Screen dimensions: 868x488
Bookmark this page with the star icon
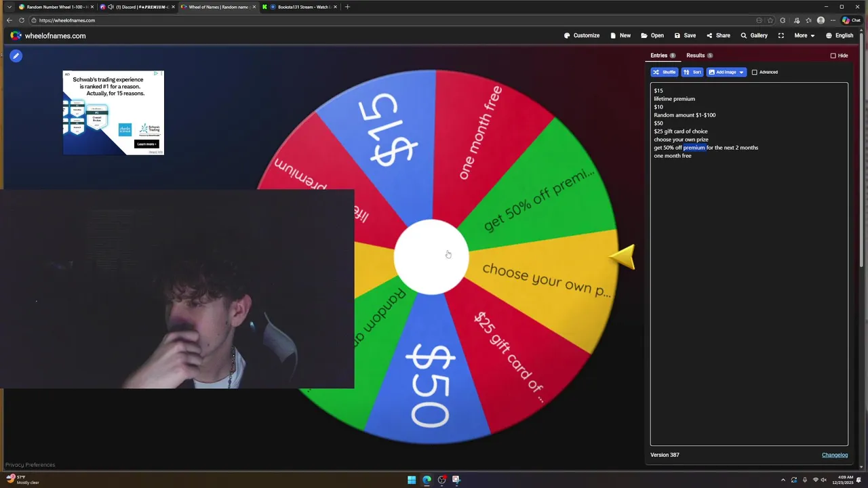click(x=770, y=20)
